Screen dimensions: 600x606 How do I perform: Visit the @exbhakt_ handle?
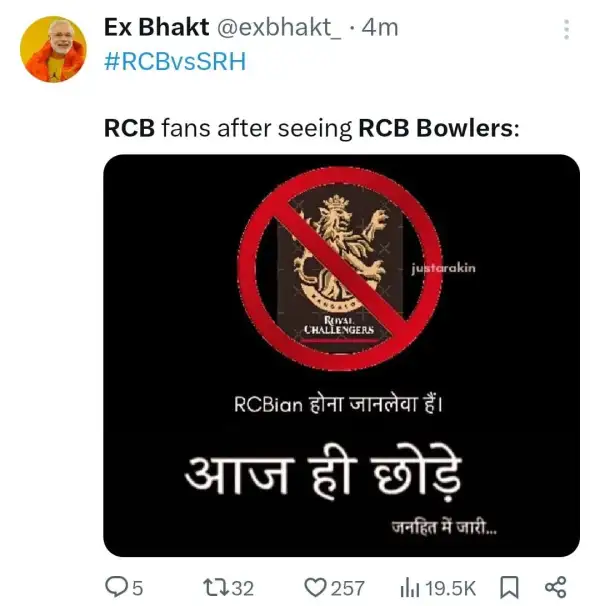tap(279, 28)
